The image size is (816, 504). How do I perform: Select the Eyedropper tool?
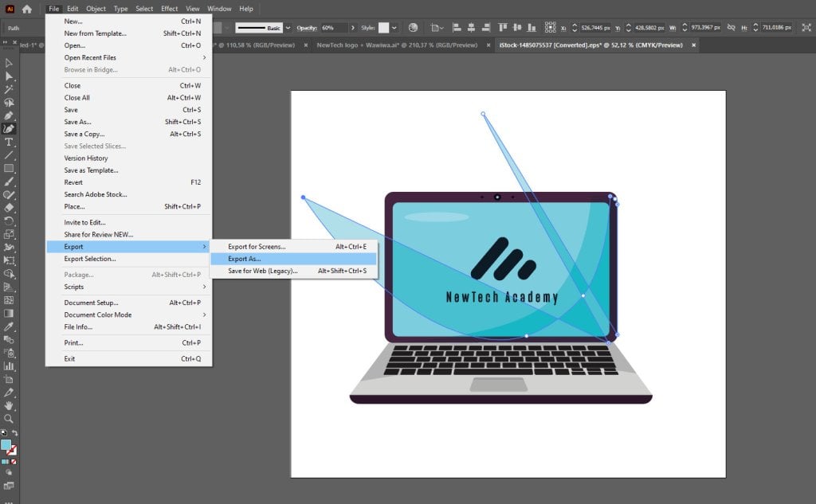9,326
